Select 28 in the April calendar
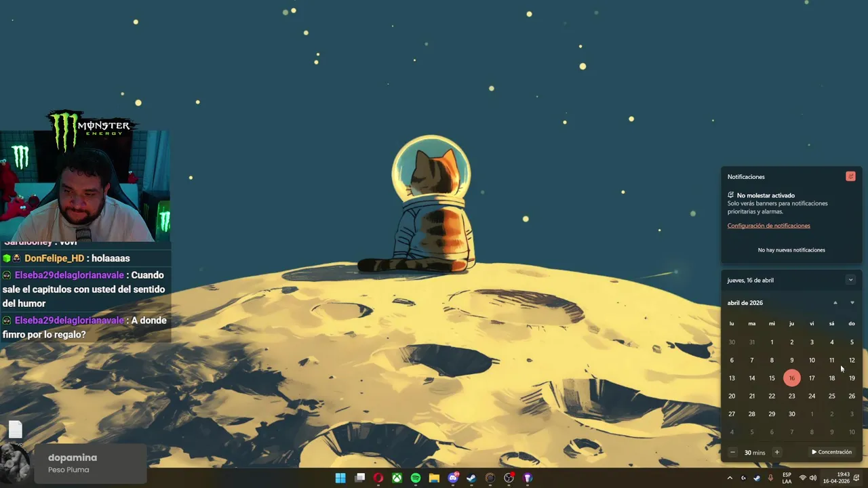 751,414
